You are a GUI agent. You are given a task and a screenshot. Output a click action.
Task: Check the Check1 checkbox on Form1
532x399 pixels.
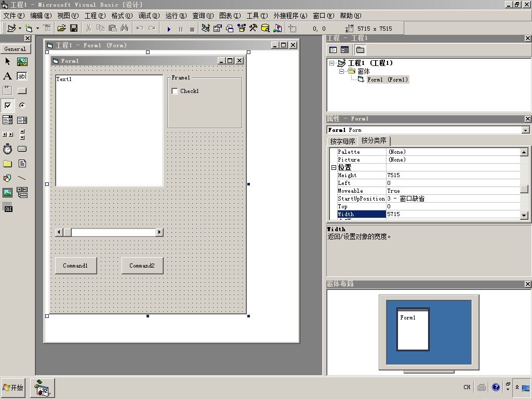(x=175, y=91)
